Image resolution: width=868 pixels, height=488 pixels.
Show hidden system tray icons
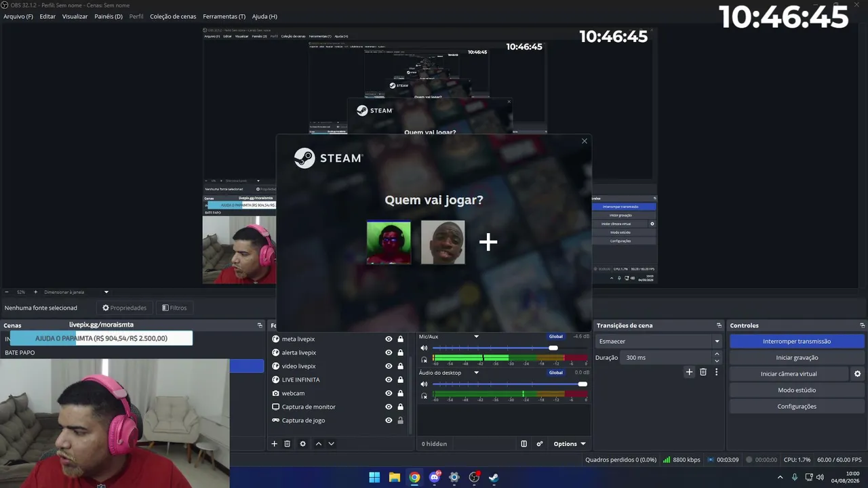pos(780,477)
